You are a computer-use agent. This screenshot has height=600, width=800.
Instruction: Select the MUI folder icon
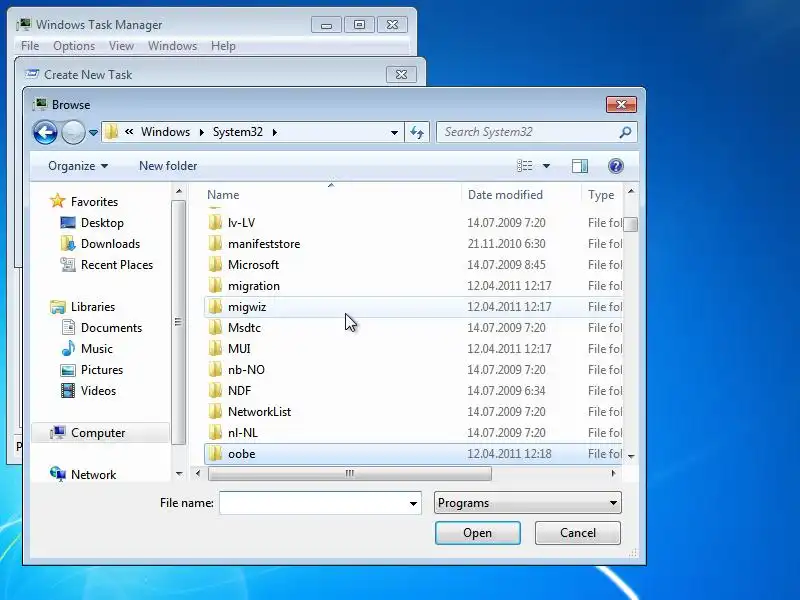coord(215,348)
